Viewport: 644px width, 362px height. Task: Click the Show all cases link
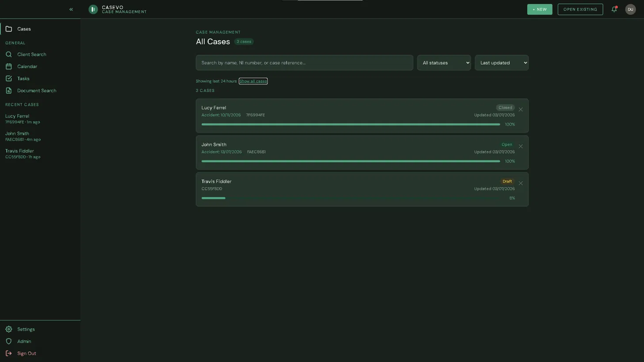point(253,81)
